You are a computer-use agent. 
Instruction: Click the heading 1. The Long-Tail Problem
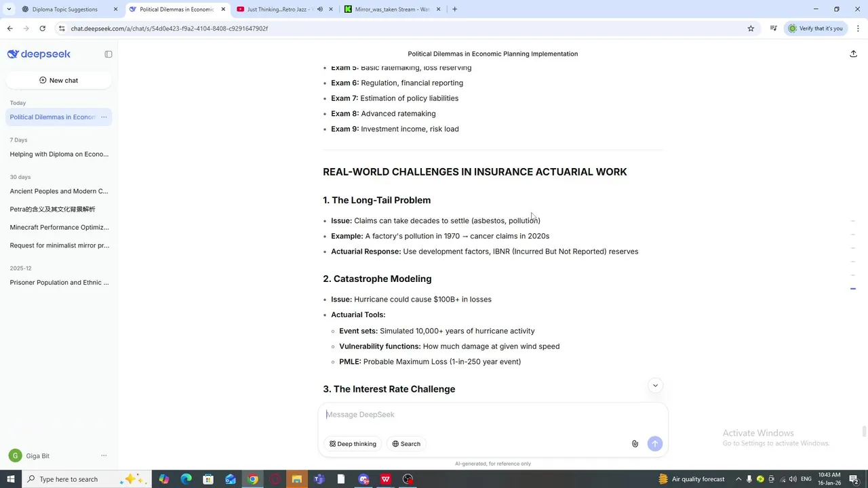(377, 201)
